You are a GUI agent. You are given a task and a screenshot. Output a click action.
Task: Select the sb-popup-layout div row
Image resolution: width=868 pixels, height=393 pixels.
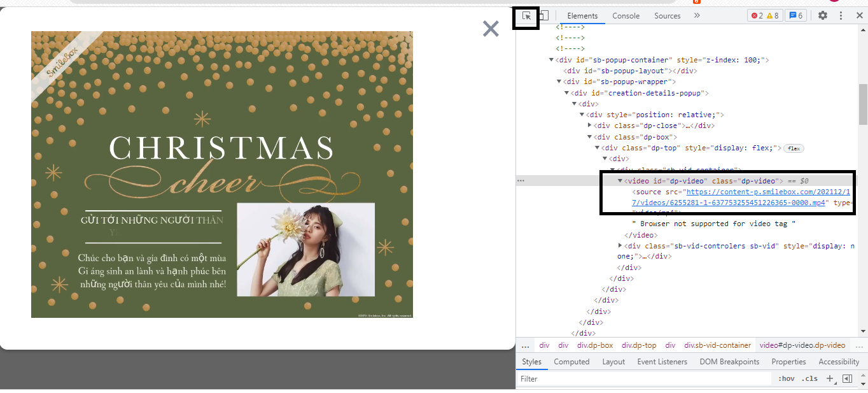(631, 71)
